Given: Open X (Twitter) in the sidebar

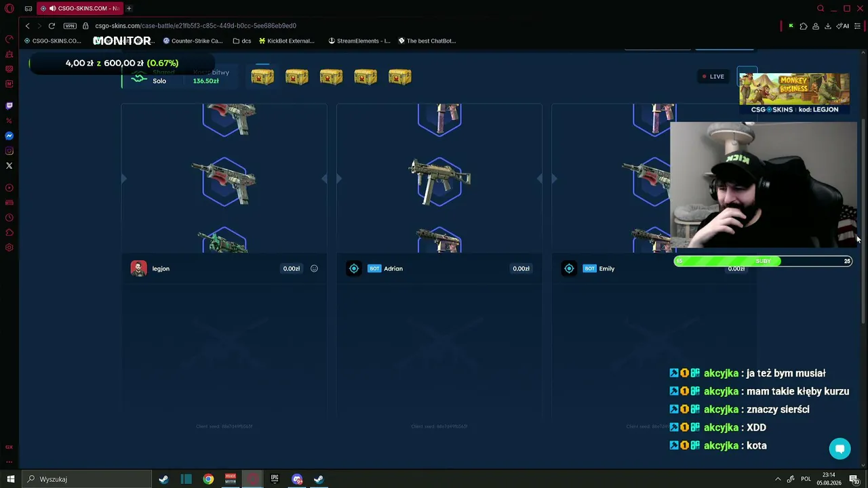Looking at the screenshot, I should tap(9, 165).
